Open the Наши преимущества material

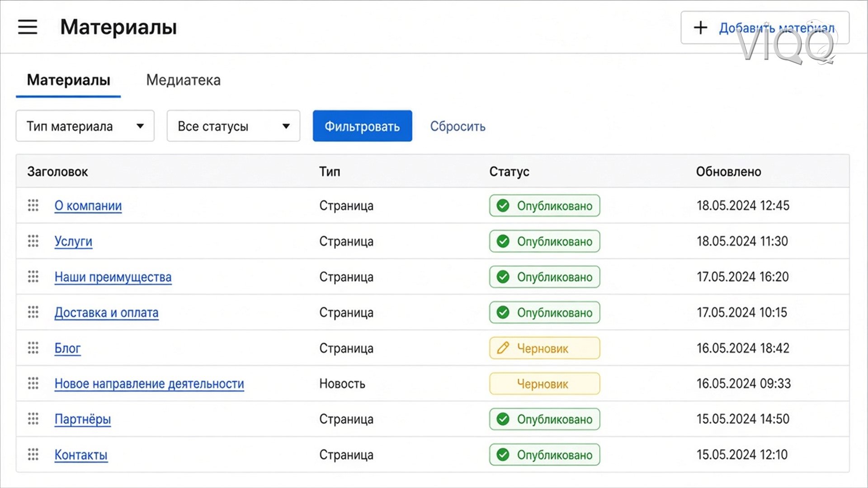click(x=113, y=277)
